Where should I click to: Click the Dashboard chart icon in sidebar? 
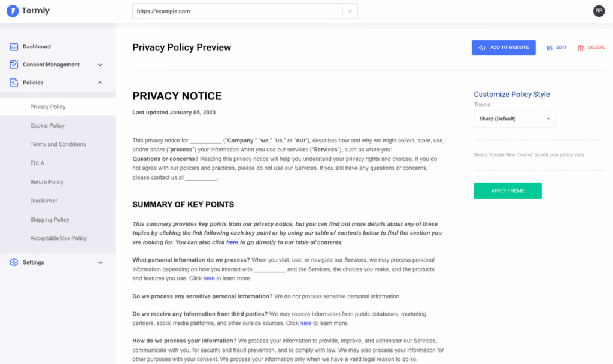(14, 47)
